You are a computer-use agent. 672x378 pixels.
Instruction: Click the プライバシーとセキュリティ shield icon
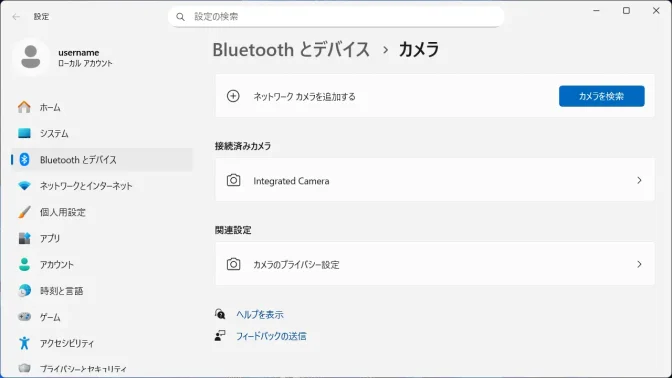(x=24, y=368)
